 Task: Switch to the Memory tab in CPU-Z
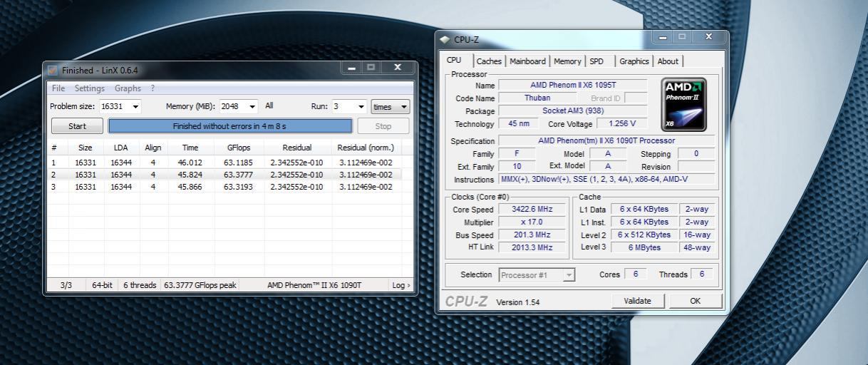click(567, 61)
